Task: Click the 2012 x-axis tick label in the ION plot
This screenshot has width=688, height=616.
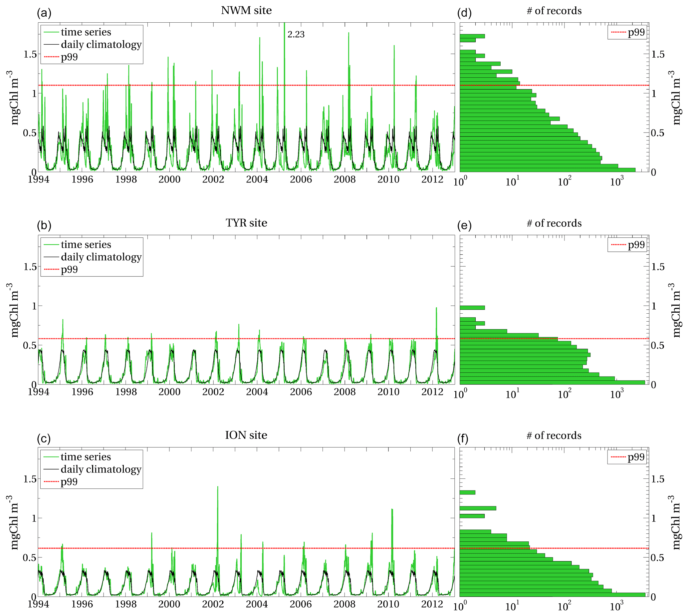Action: pos(432,604)
